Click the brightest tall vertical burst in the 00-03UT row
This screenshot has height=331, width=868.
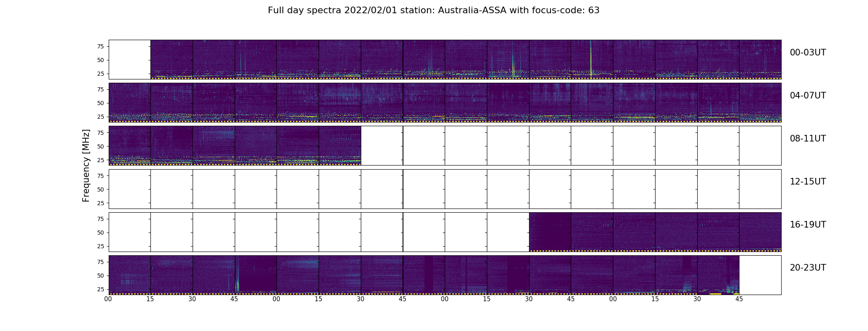[x=591, y=58]
